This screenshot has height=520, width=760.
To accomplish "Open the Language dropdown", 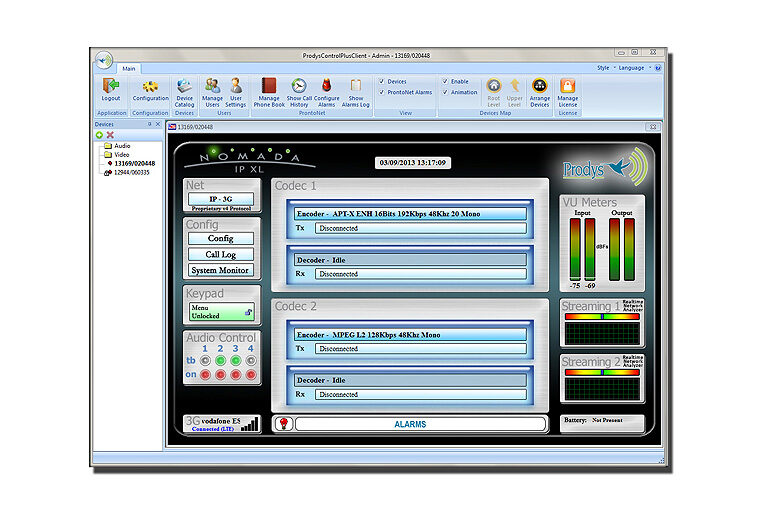I will coord(634,68).
